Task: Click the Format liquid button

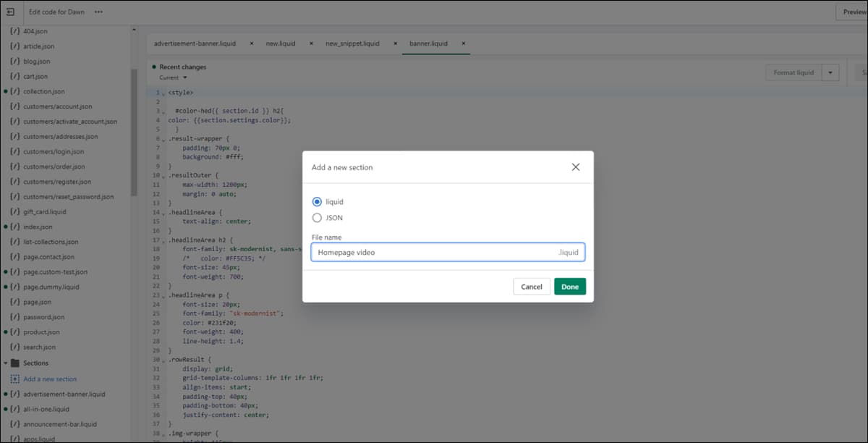Action: [793, 72]
